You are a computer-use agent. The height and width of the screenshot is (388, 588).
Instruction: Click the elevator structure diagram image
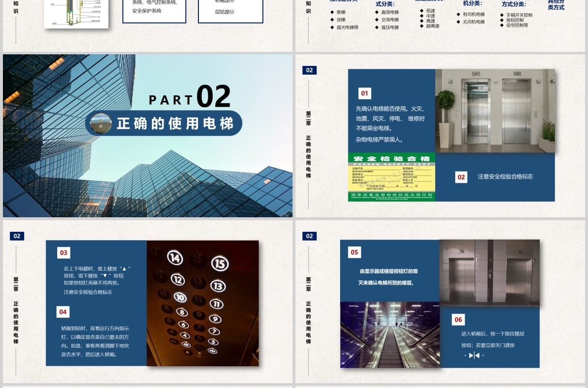[x=76, y=14]
